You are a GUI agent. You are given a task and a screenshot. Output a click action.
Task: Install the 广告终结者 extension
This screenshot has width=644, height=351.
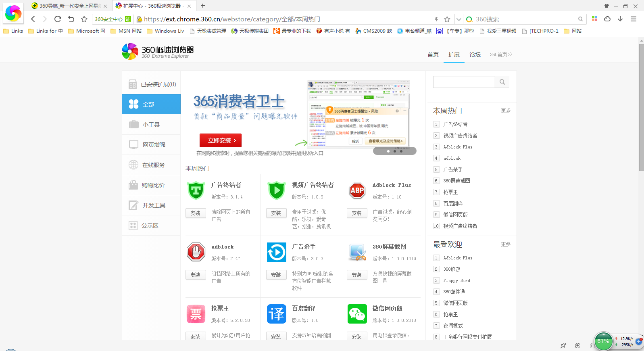click(x=196, y=213)
